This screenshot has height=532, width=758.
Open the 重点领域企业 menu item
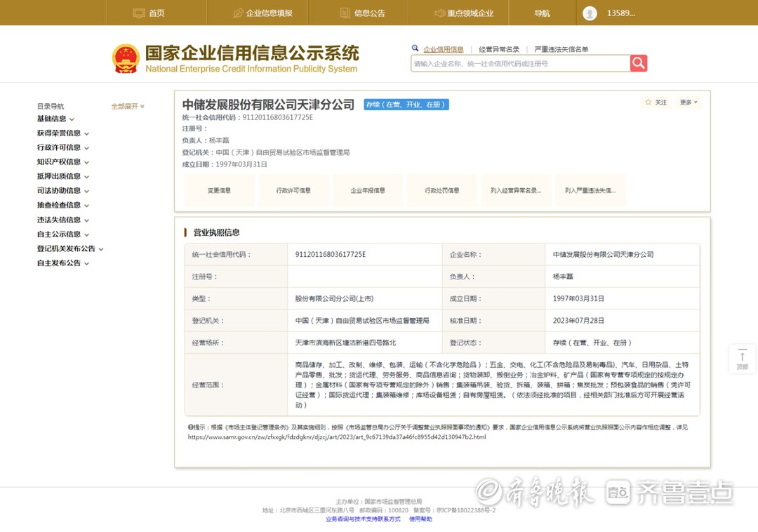(470, 13)
